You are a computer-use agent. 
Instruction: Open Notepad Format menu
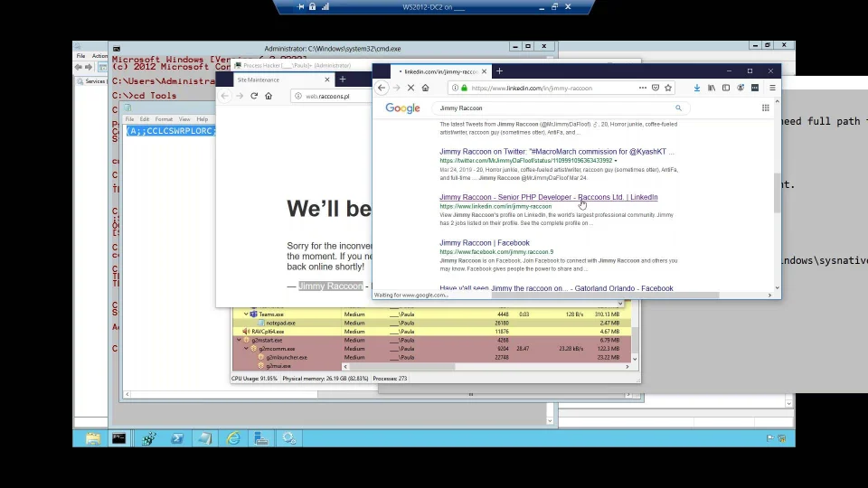coord(164,119)
